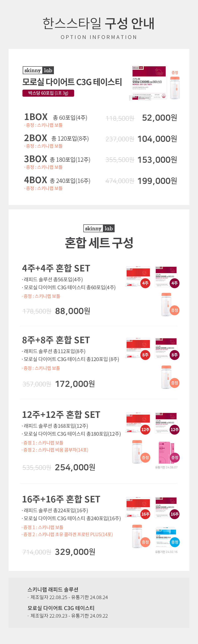Click the 증정 badge in 4주+4주 set
This screenshot has width=198, height=644.
(174, 310)
